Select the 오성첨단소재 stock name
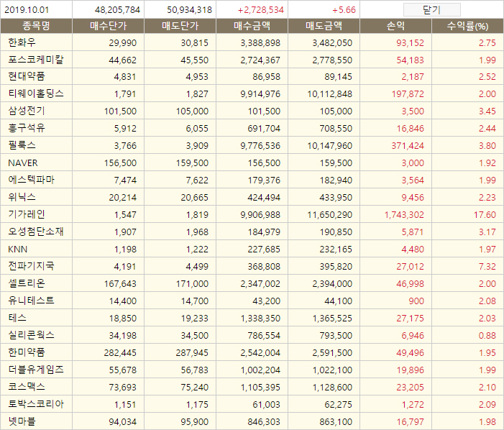The width and height of the screenshot is (504, 430). pos(36,232)
